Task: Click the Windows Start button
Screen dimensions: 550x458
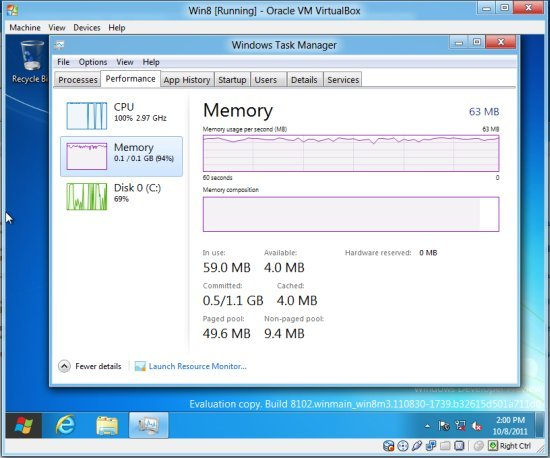Action: tap(24, 425)
